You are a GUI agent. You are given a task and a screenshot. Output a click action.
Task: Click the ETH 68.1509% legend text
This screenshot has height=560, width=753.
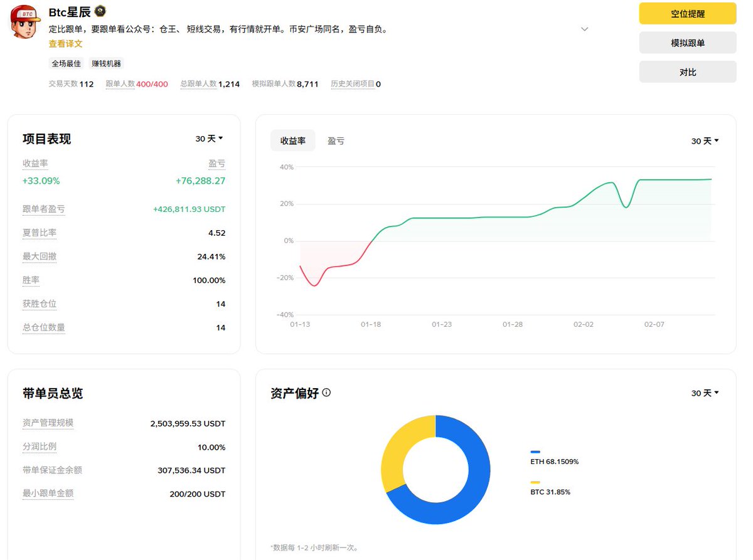click(555, 462)
